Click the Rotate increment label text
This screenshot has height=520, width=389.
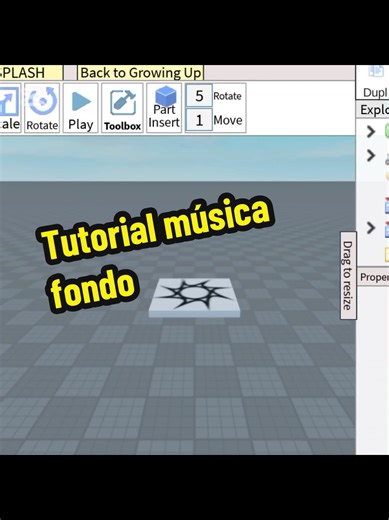(228, 96)
